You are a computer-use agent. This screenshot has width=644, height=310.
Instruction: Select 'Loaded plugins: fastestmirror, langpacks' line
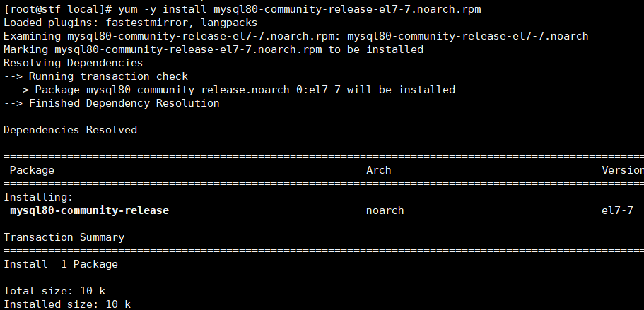(131, 23)
